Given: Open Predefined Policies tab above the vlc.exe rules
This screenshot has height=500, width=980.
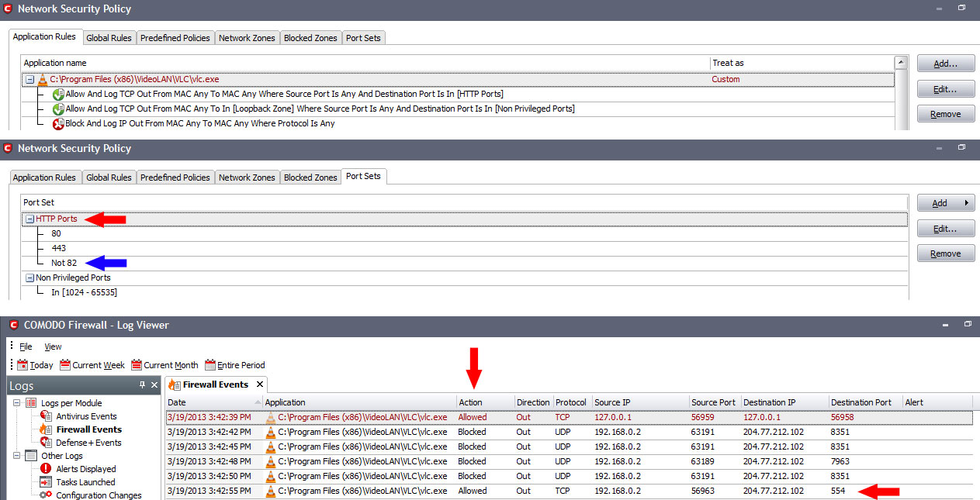Looking at the screenshot, I should pos(175,38).
